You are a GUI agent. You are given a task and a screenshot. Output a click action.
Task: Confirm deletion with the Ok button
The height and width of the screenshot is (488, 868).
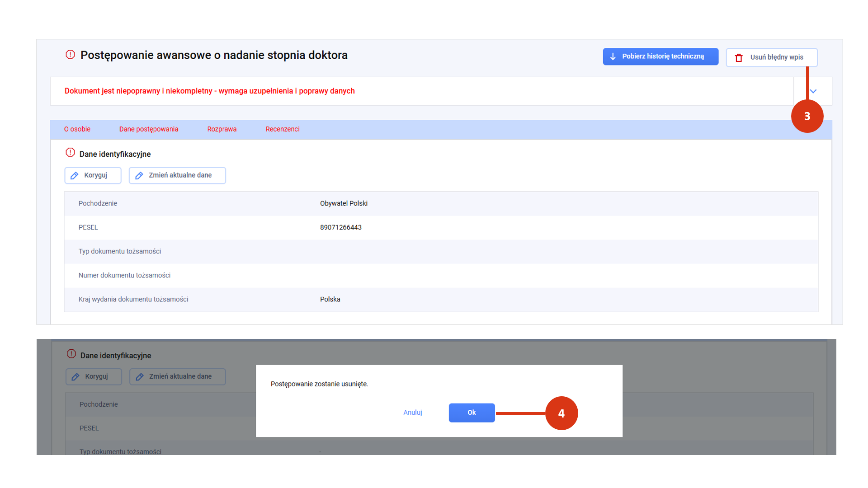point(472,413)
